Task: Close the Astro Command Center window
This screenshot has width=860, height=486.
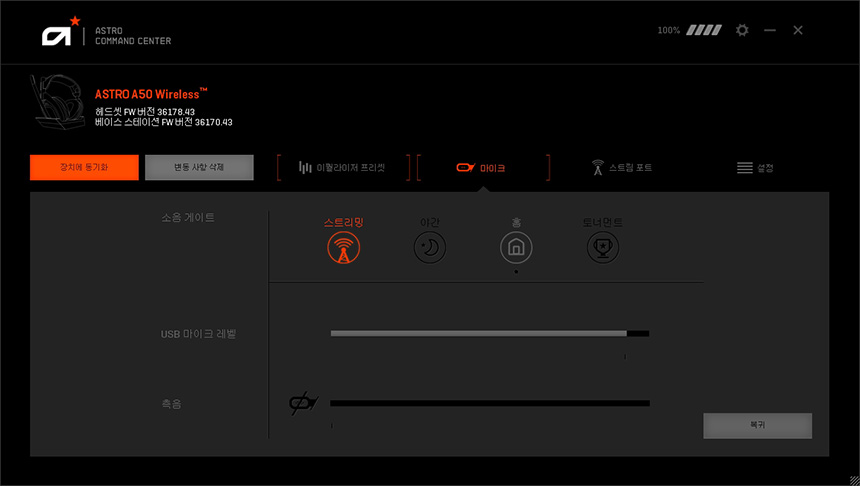Action: [798, 30]
